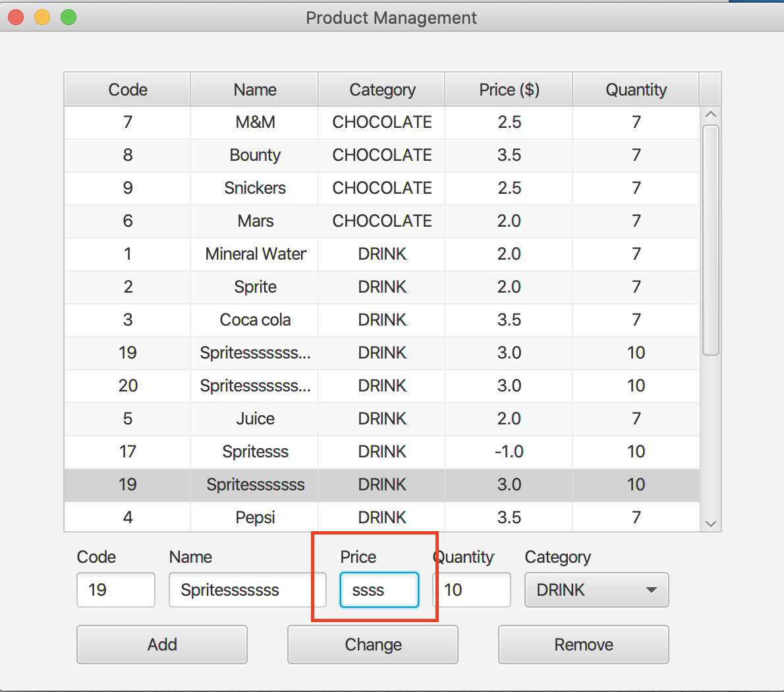Click the 2.0 price in Mars row
This screenshot has width=784, height=692.
point(509,221)
